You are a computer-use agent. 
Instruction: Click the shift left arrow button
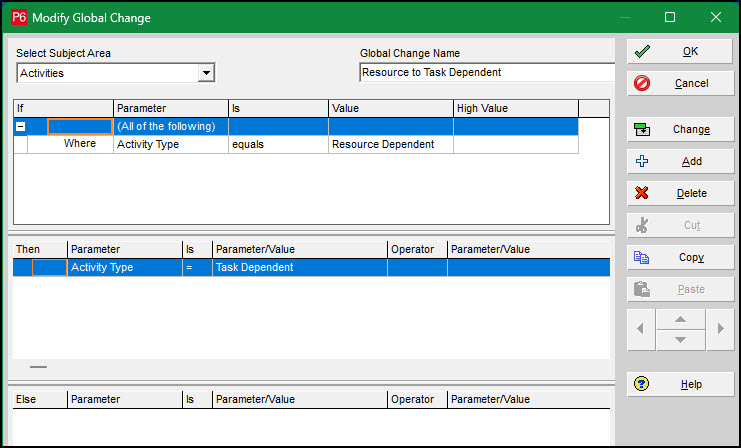pos(641,329)
